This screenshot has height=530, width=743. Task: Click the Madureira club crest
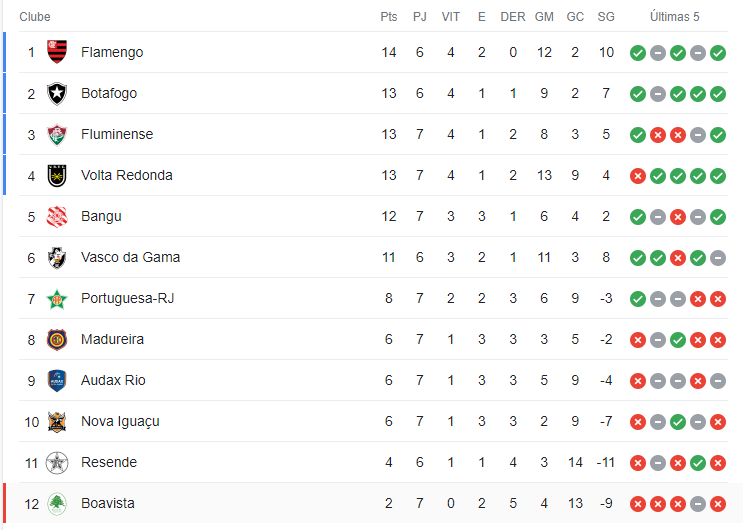pos(57,340)
